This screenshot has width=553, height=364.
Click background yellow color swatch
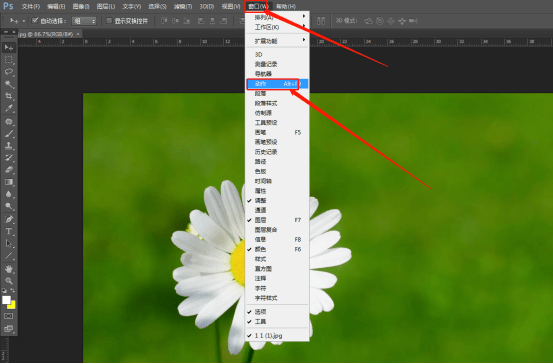coord(13,305)
